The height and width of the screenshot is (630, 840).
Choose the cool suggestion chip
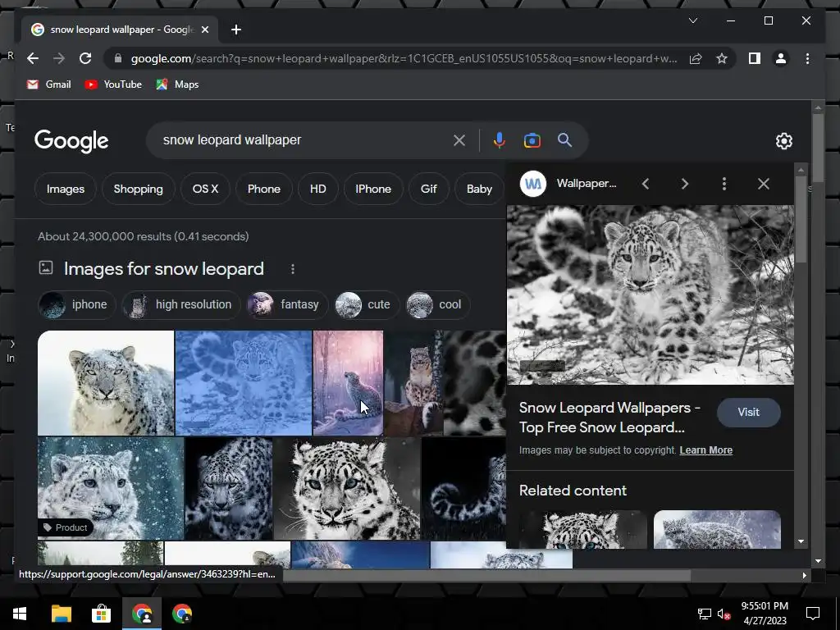437,305
